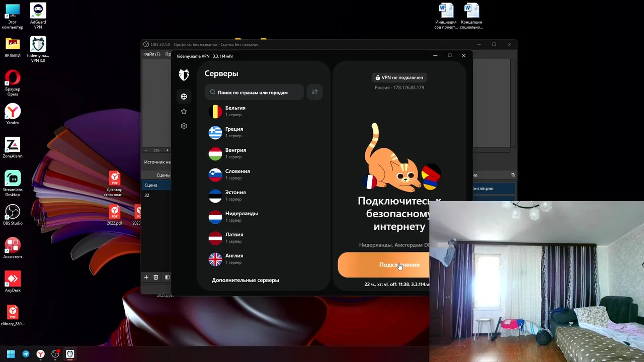Open hidemy.name VPN 3.0 desktop shortcut
Screen dimensions: 644x362
tap(38, 49)
